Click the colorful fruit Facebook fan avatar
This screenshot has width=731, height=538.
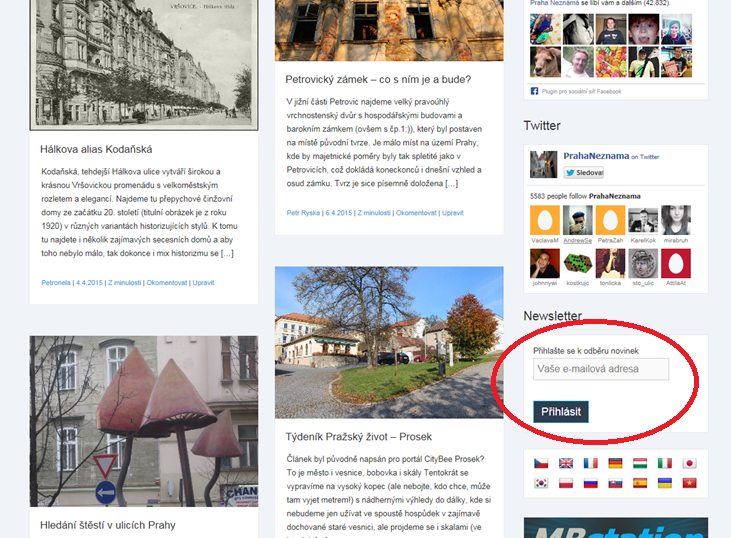(611, 62)
